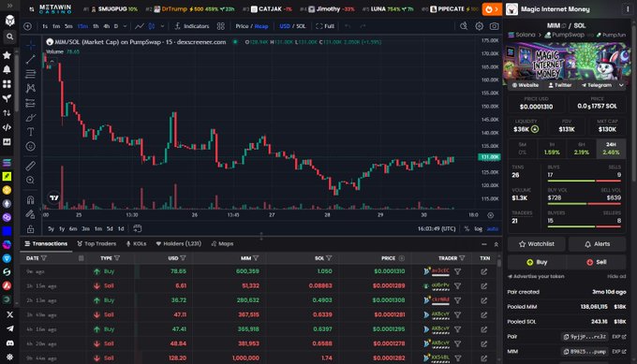Screen dimensions: 637x364
Task: Open the watchlist star icon in the sidebar
Action: click(x=7, y=55)
